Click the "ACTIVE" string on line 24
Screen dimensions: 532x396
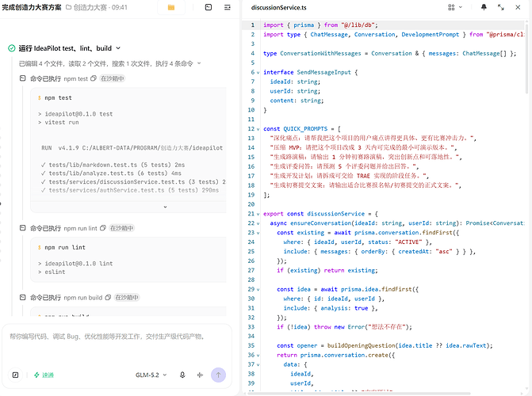408,242
